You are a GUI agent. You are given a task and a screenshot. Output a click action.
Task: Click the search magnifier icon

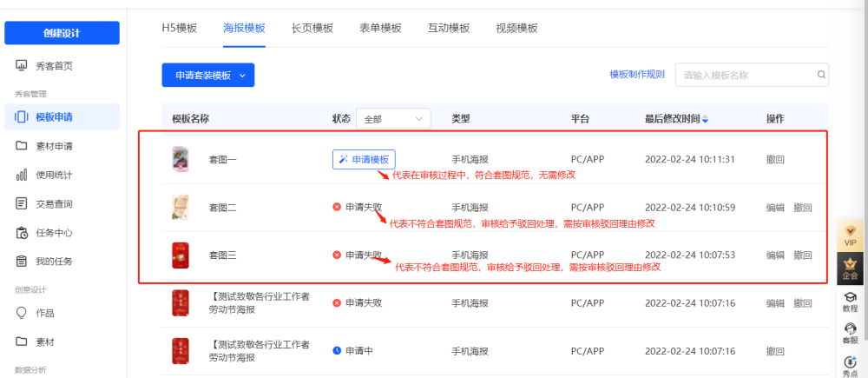(821, 76)
